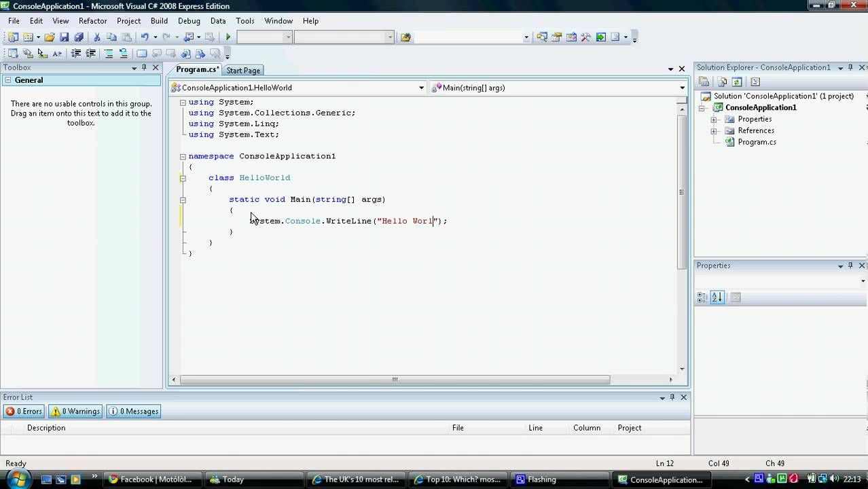Expand the Properties node in Solution Explorer
Viewport: 868px width, 489px height.
[714, 119]
